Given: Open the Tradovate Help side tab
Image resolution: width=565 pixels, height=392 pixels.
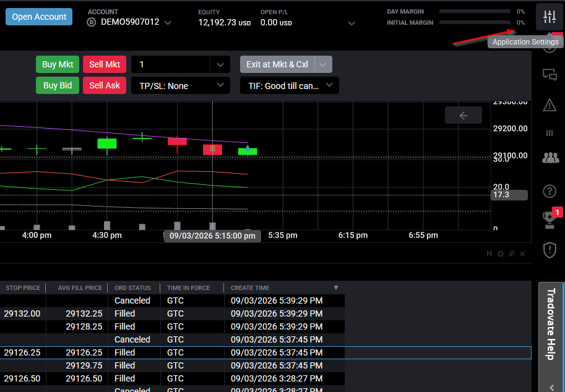Looking at the screenshot, I should pos(551,324).
